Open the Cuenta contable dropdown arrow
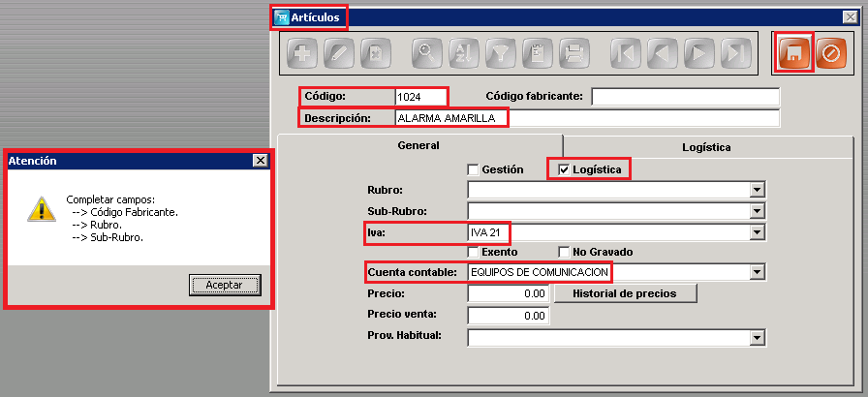This screenshot has width=868, height=397. tap(757, 272)
